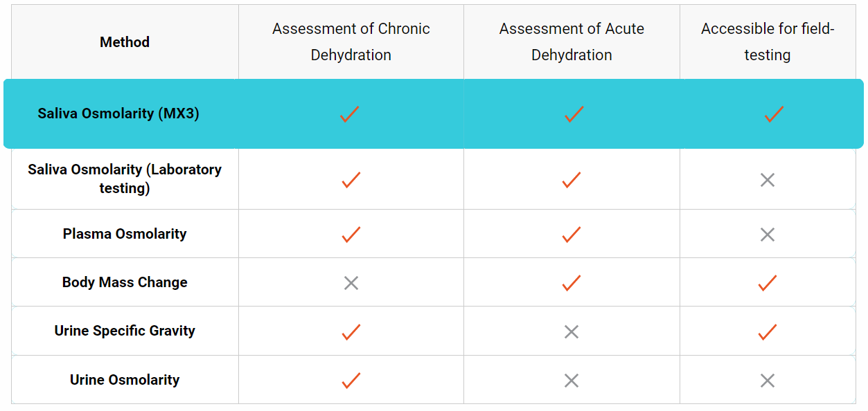This screenshot has height=411, width=868.
Task: Select the Assessment of Acute Dehydration header
Action: (572, 42)
